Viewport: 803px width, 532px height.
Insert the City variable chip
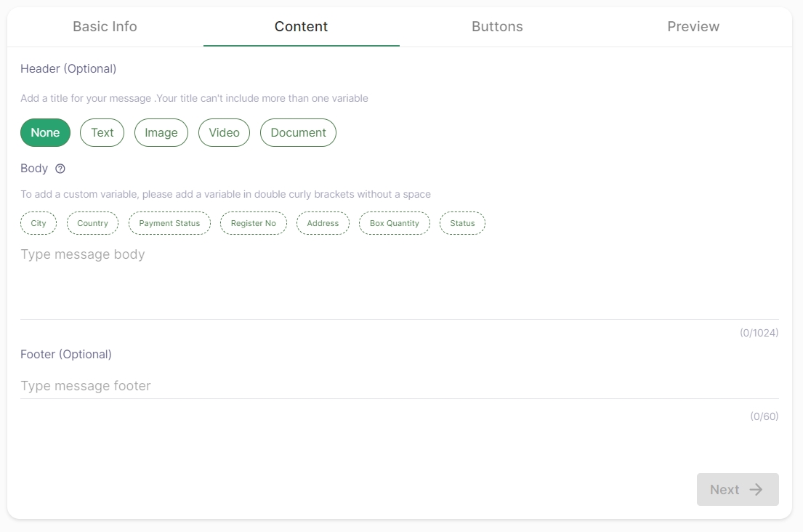(39, 224)
